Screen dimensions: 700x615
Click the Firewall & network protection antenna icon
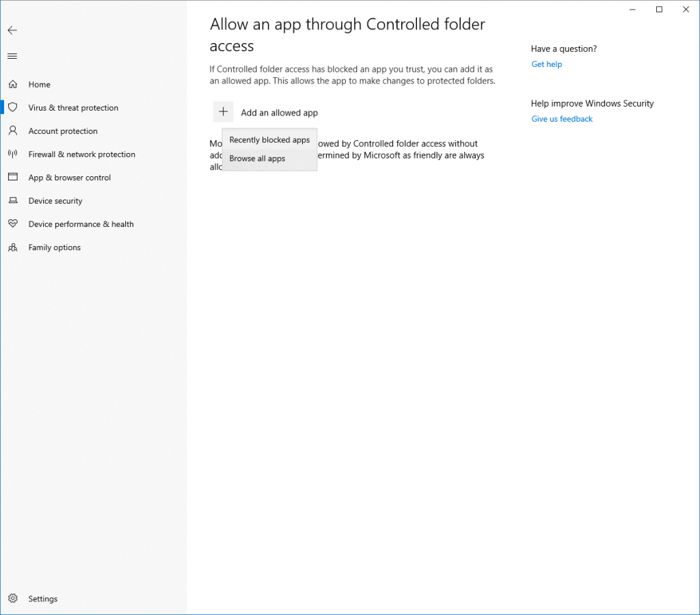point(12,154)
